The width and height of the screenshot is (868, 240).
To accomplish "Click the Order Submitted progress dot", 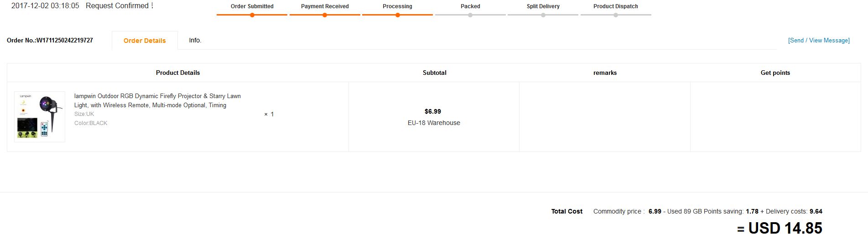I will [x=252, y=15].
